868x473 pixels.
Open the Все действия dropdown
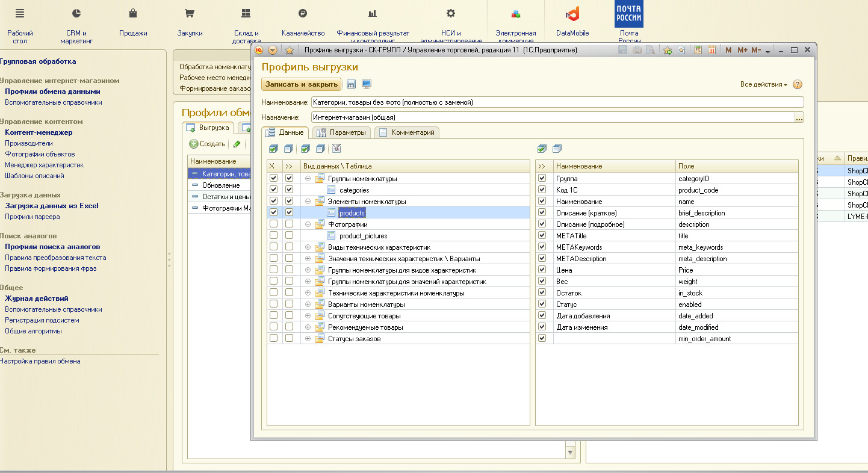click(x=763, y=85)
